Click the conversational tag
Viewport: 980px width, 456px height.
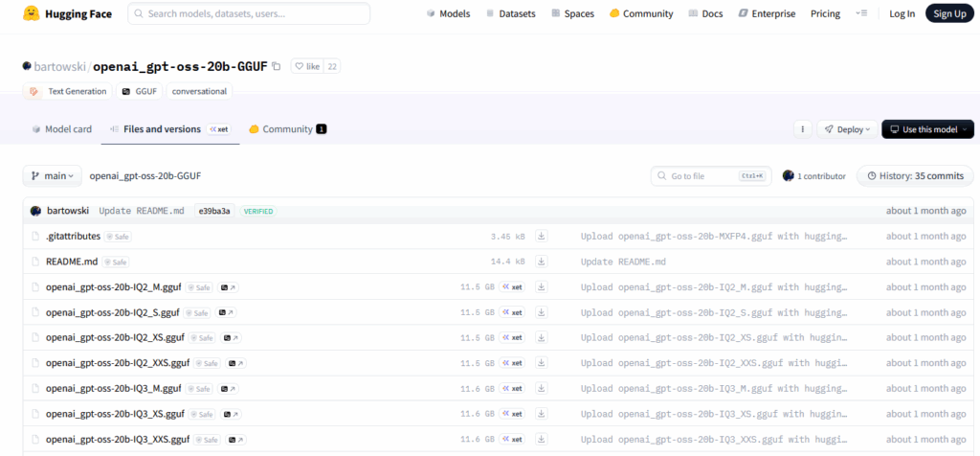click(199, 91)
